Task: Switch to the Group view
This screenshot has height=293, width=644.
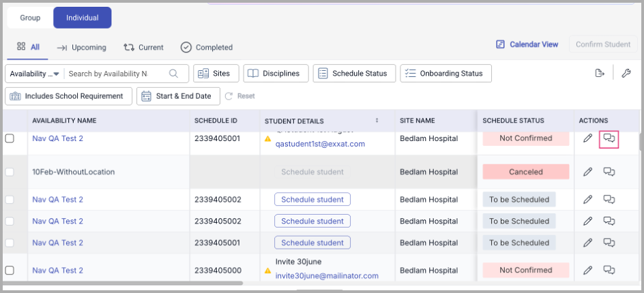Action: 31,18
